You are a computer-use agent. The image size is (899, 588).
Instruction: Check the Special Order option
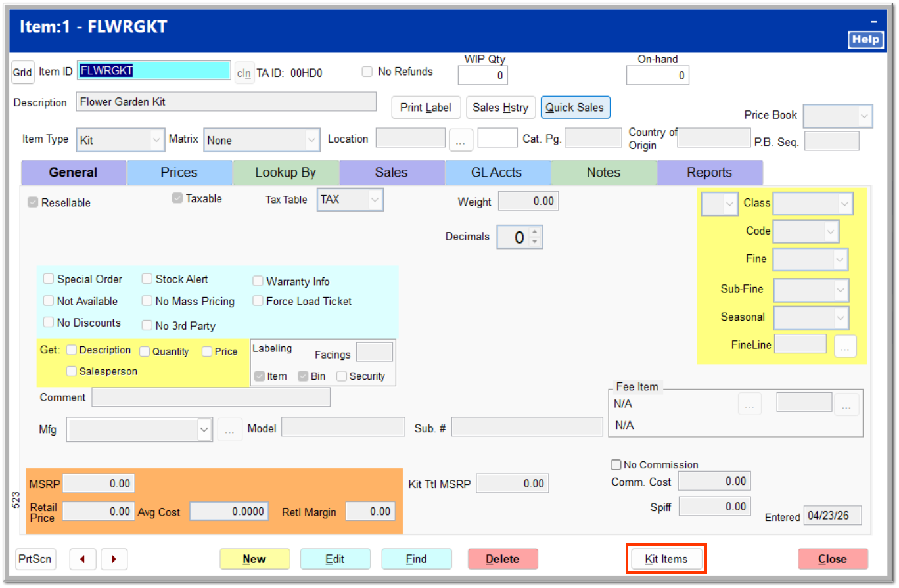click(49, 279)
